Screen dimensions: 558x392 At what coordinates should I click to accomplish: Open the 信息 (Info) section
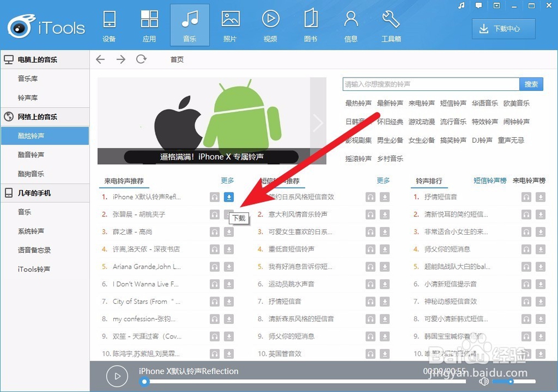pos(351,26)
